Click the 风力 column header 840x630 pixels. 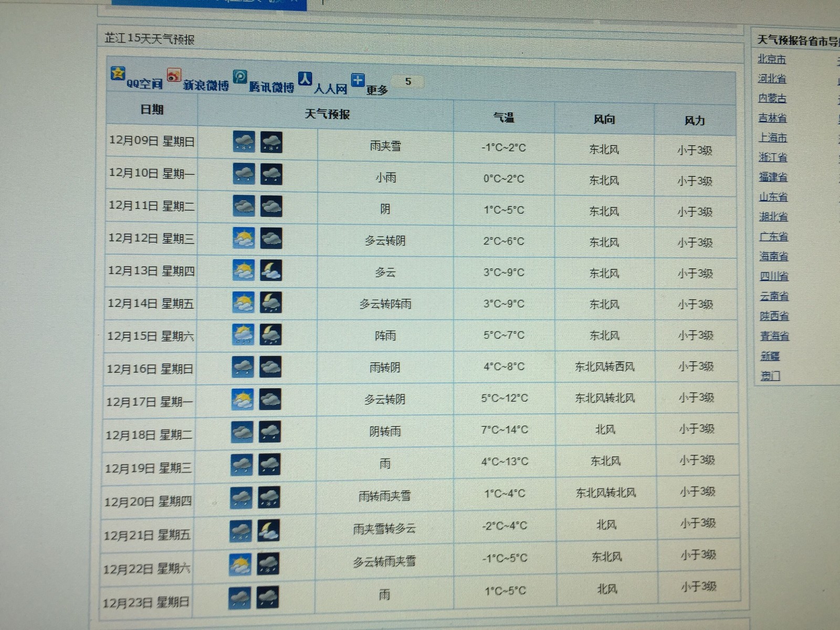tap(695, 121)
